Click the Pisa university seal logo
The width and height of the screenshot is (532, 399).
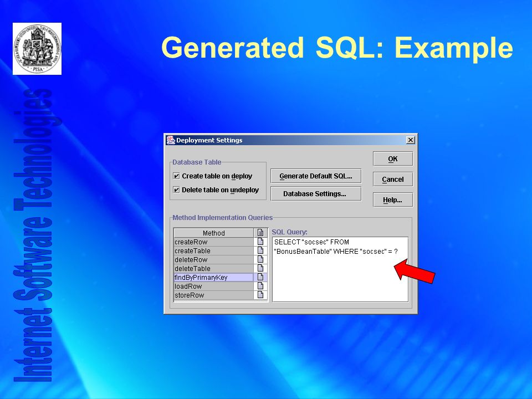pos(37,49)
